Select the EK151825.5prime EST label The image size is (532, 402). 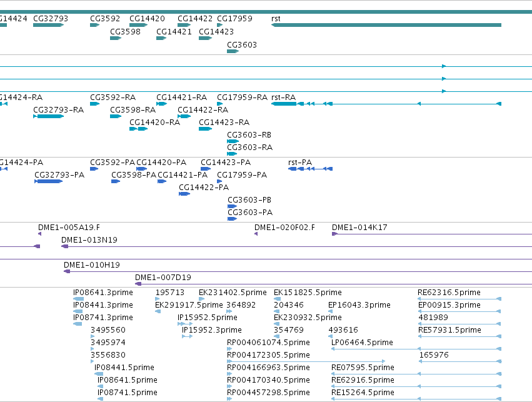pyautogui.click(x=308, y=293)
